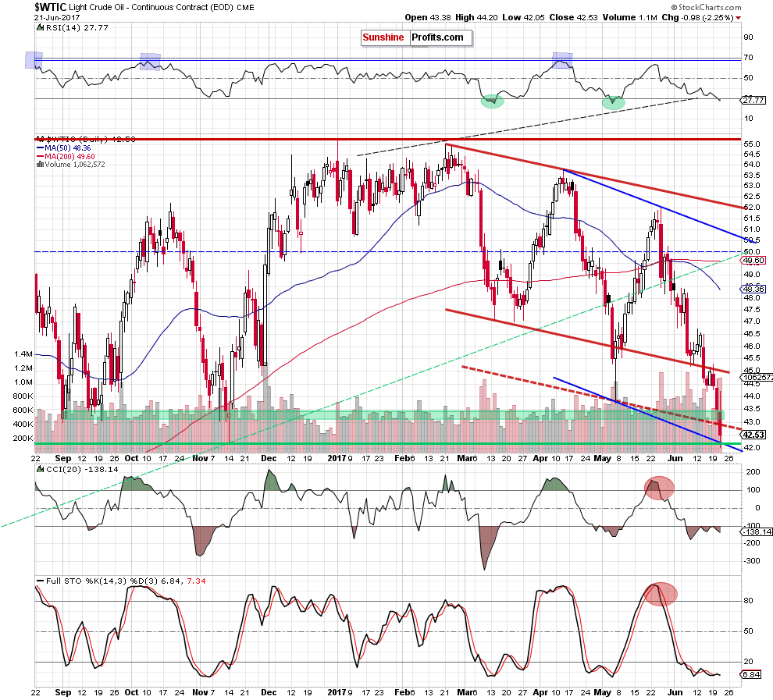Click the 6.84 stochastic value tag

click(751, 674)
